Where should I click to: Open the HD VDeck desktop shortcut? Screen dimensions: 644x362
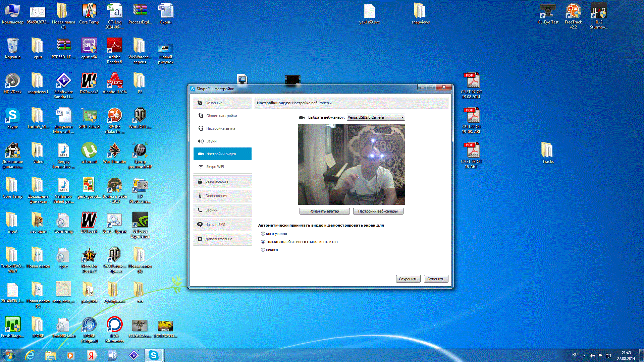click(12, 83)
